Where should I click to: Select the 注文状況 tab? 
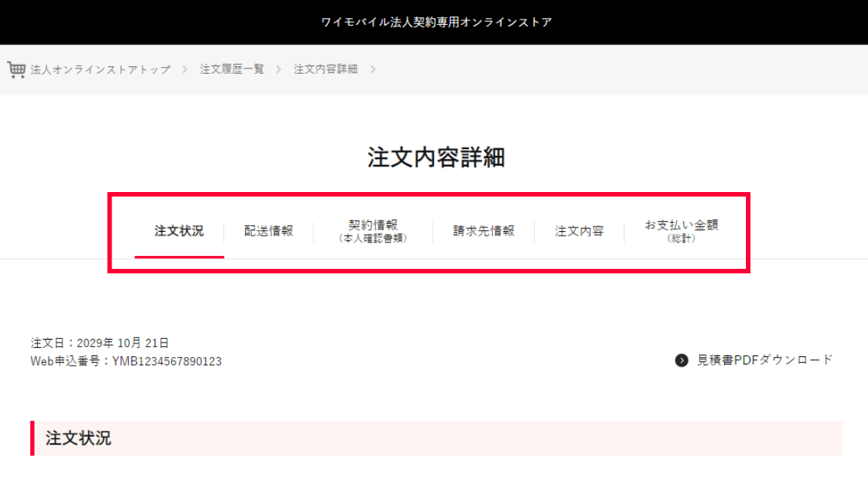[179, 231]
